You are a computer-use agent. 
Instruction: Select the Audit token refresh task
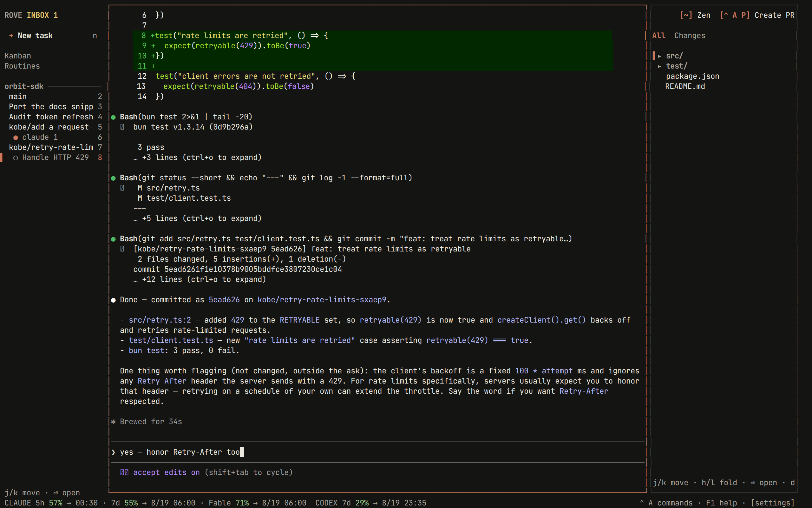coord(54,117)
